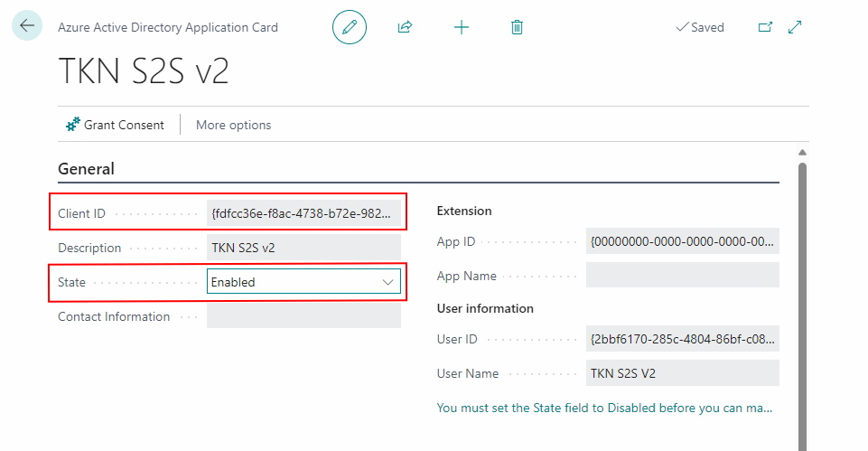Click the User ID field
868x451 pixels.
[x=682, y=339]
